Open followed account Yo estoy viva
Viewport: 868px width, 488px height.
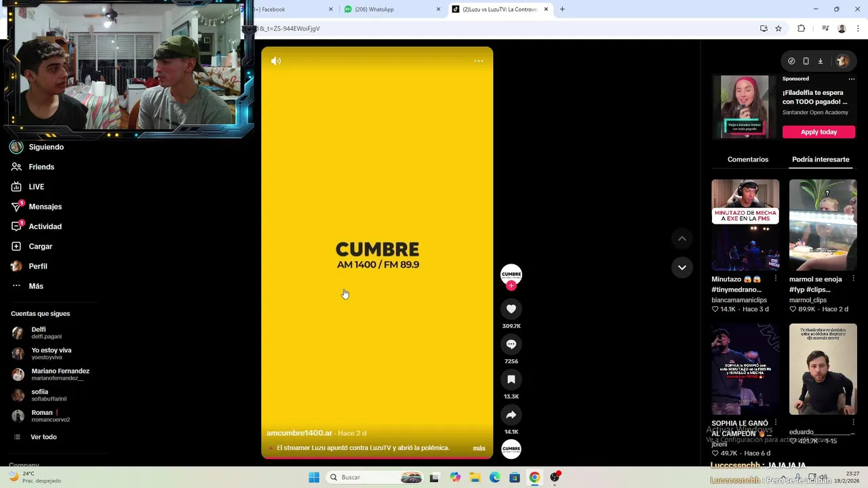tap(42, 354)
